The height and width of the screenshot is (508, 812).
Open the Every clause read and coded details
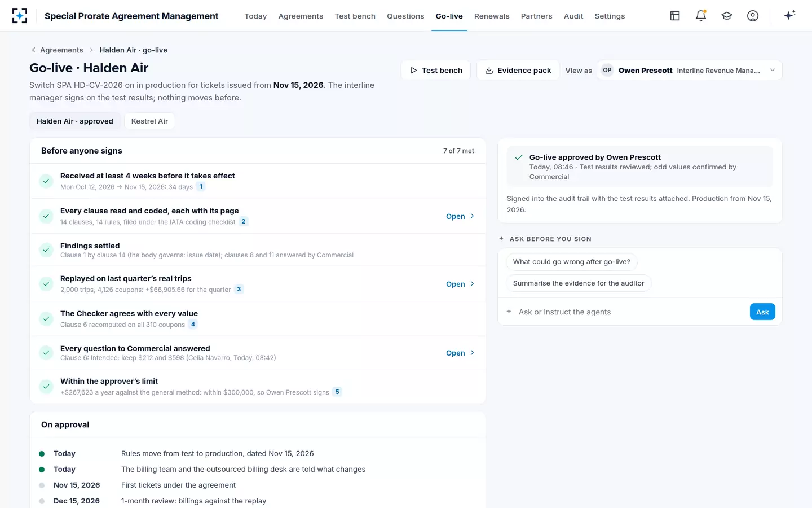460,216
